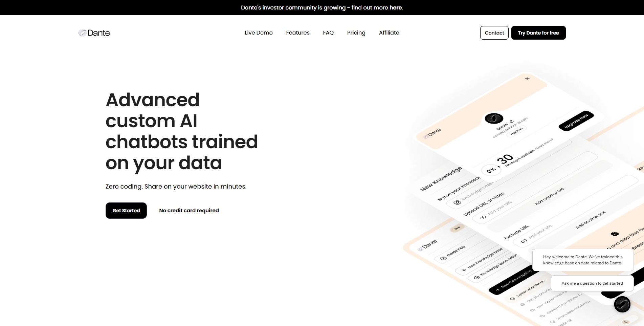Click the Contact button

click(x=494, y=33)
